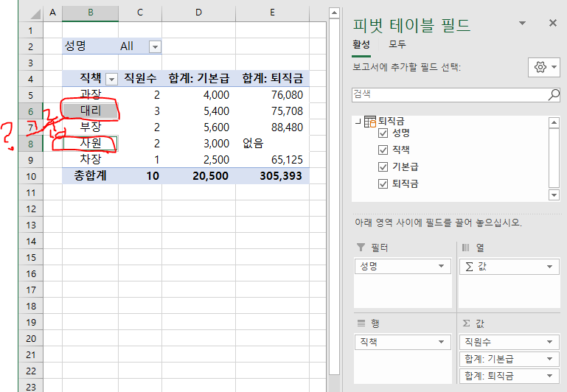Select the column D header

click(x=198, y=13)
